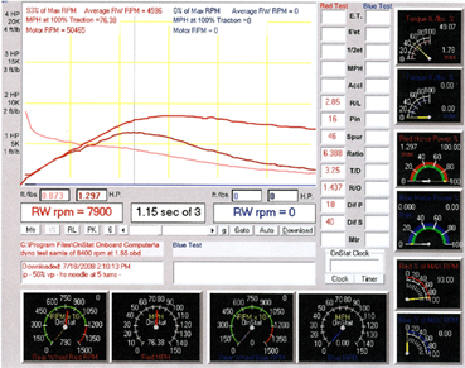Click the Download button

point(297,230)
